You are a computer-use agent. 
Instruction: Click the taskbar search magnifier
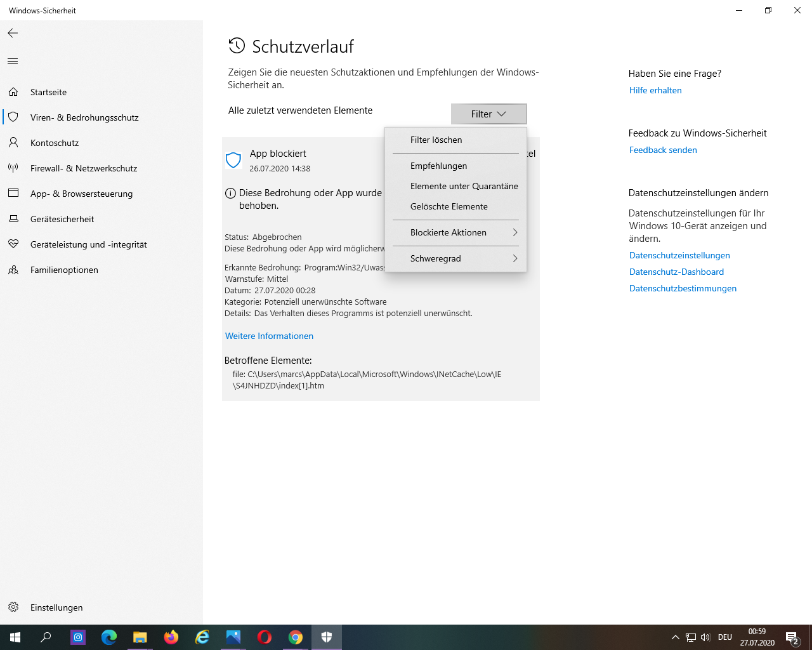(x=46, y=637)
